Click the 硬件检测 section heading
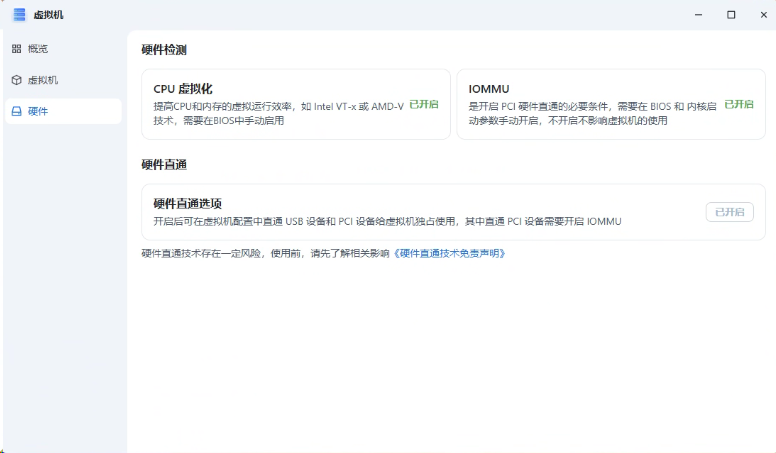 coord(164,50)
